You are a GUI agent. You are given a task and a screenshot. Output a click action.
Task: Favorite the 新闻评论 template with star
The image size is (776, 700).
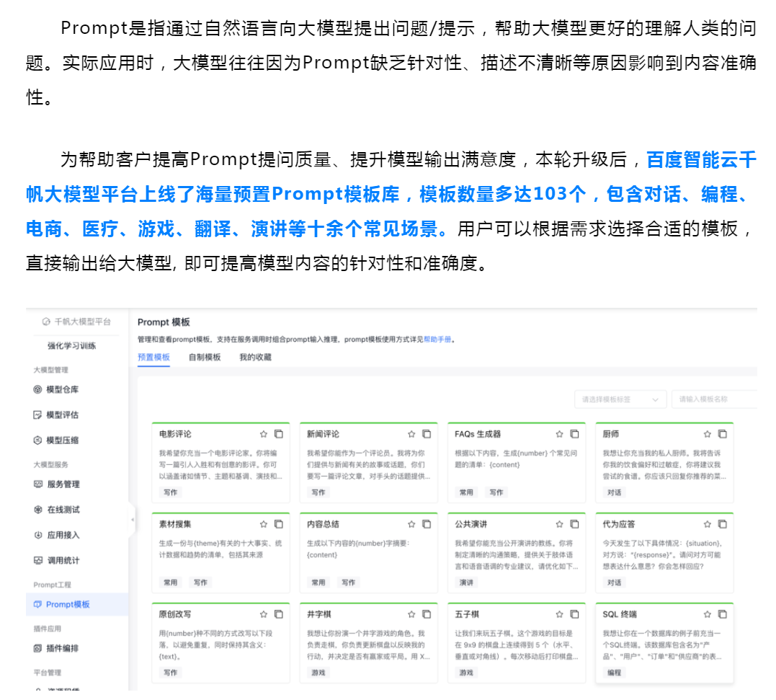pyautogui.click(x=411, y=434)
